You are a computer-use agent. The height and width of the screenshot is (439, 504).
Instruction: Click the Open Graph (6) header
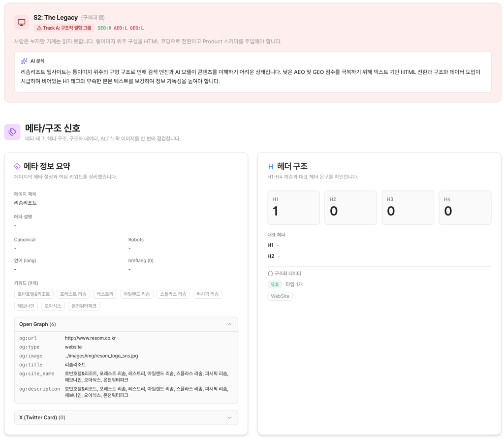tap(126, 324)
